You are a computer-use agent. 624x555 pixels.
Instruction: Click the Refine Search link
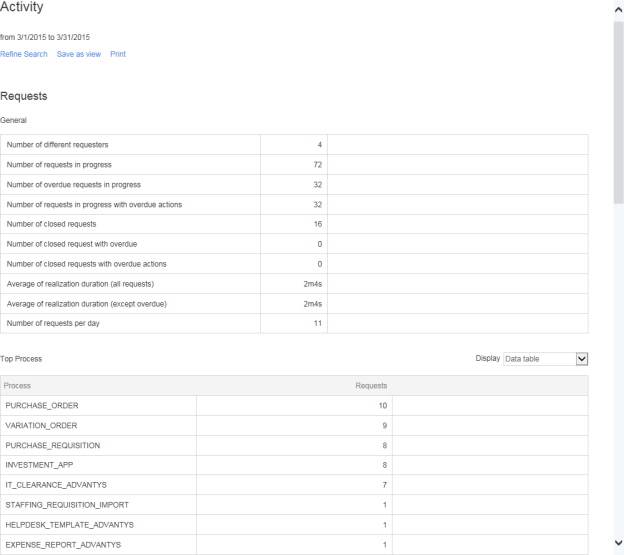click(x=24, y=54)
